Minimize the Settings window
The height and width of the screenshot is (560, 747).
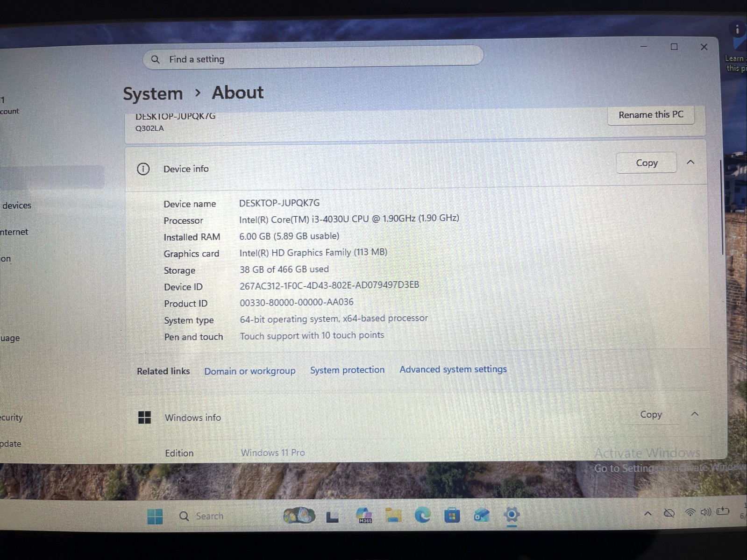[x=644, y=47]
